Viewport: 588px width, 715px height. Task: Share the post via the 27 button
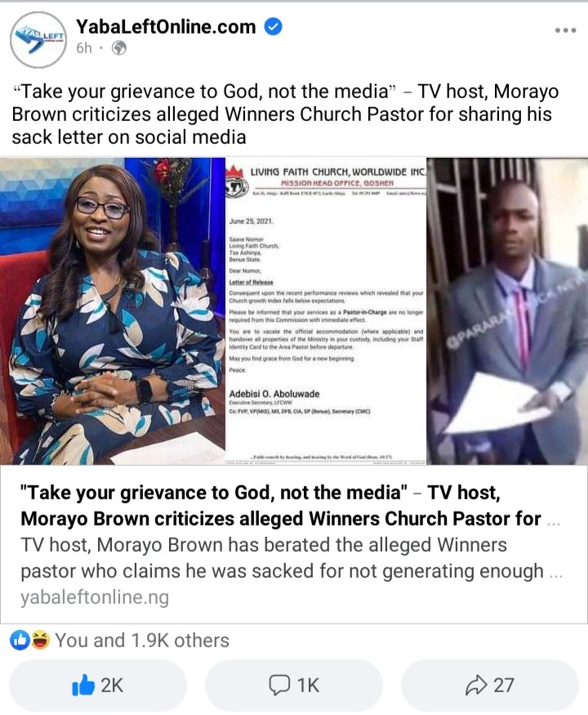point(489,685)
